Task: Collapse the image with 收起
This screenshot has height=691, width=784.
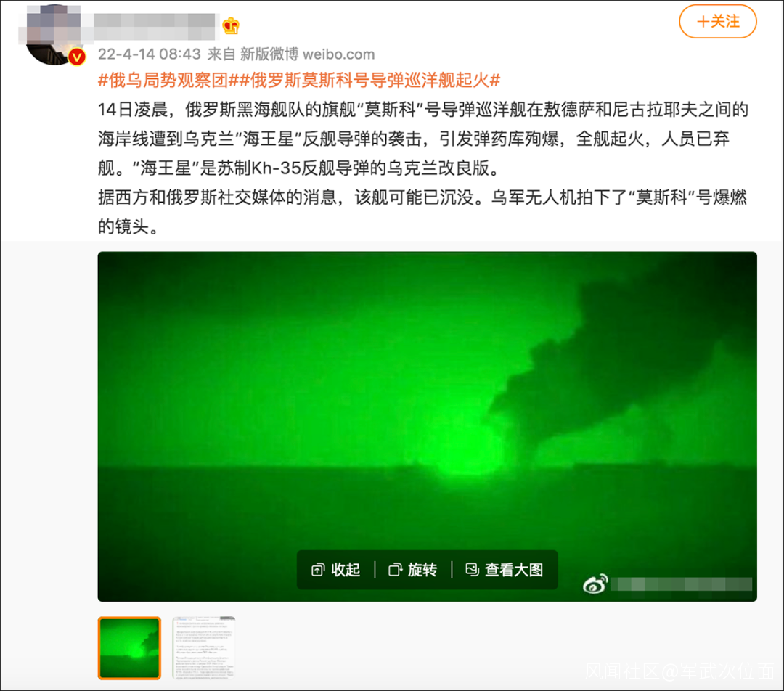Action: pyautogui.click(x=336, y=570)
